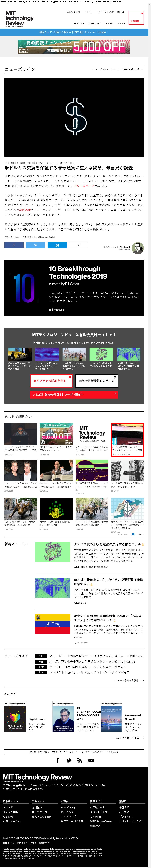151x868 pixels.
Task: Click the dollar sign article hero image
Action: 74,117
